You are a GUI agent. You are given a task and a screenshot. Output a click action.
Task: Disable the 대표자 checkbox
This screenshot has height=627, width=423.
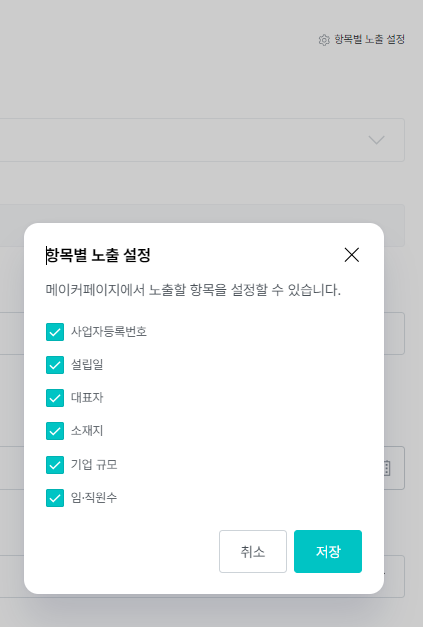click(x=55, y=398)
